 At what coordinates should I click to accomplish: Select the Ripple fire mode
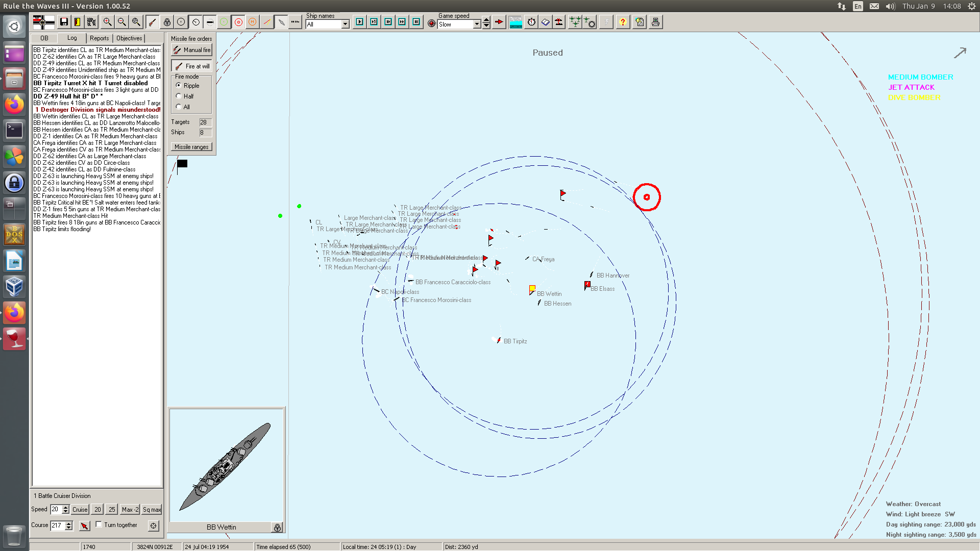[x=179, y=85]
